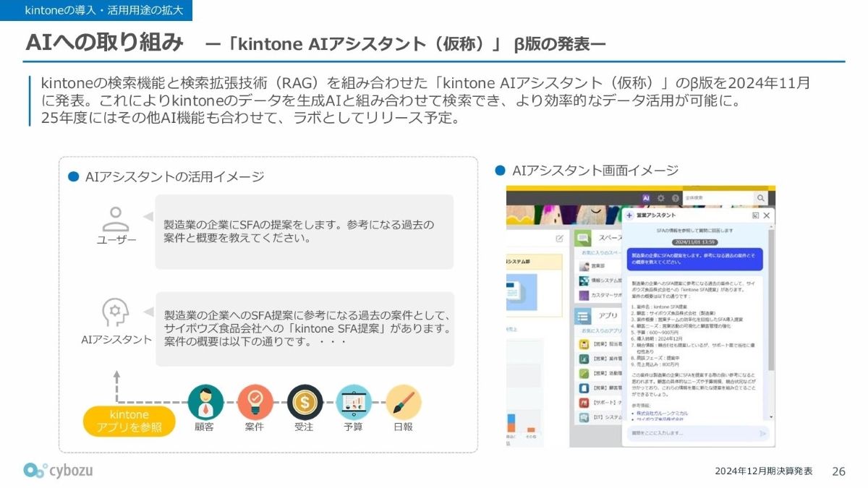Image resolution: width=868 pixels, height=488 pixels.
Task: Click the SFAの情報を参照して質問に回答します text
Action: tap(695, 230)
